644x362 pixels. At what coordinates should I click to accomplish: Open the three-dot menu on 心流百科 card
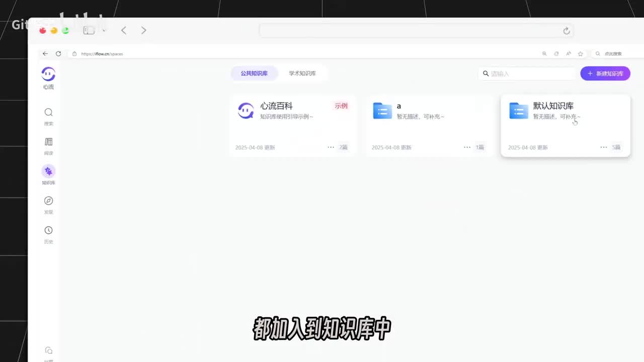tap(331, 147)
